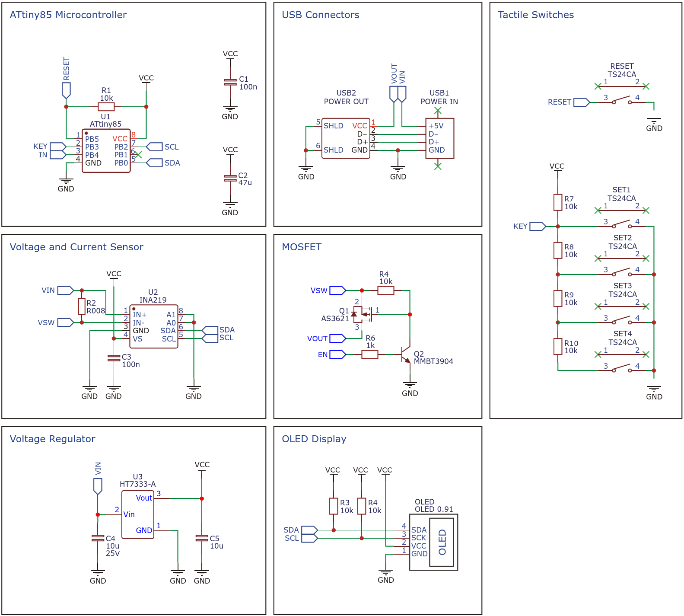Click the 'MOSFET' section title
684x616 pixels.
(302, 247)
